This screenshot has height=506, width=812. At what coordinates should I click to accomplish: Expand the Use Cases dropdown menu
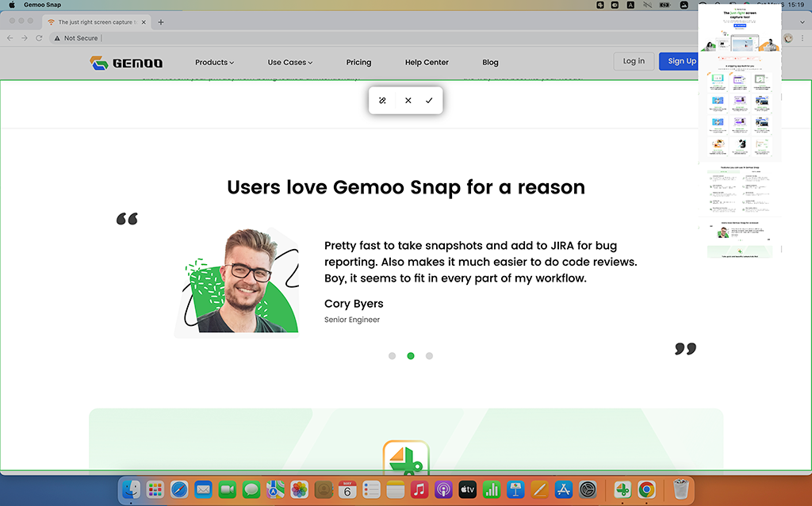tap(290, 62)
